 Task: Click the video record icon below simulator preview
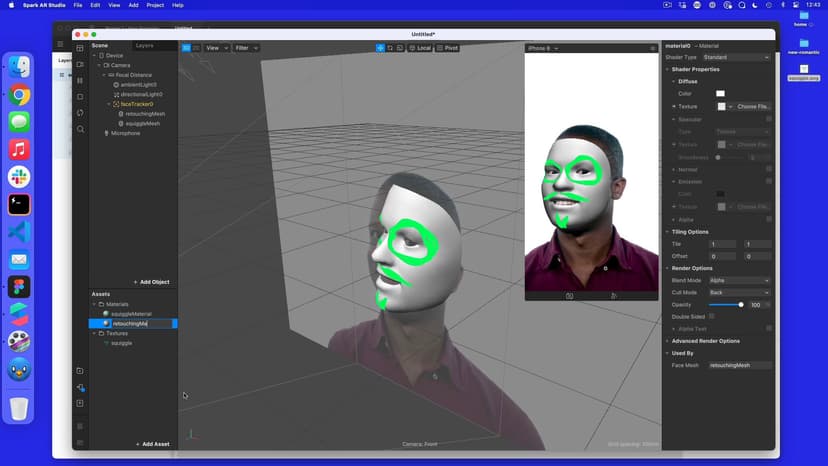[x=614, y=296]
